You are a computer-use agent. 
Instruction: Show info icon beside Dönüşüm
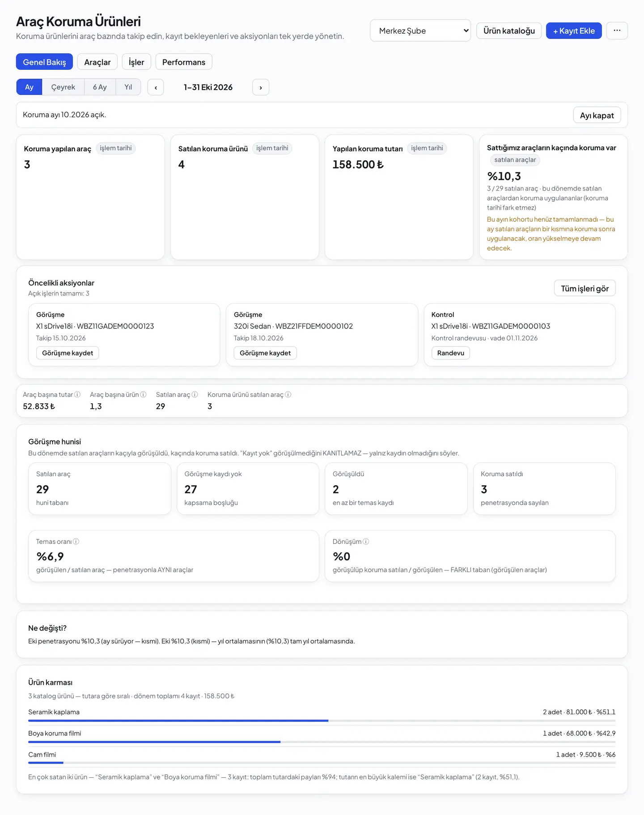(x=366, y=542)
